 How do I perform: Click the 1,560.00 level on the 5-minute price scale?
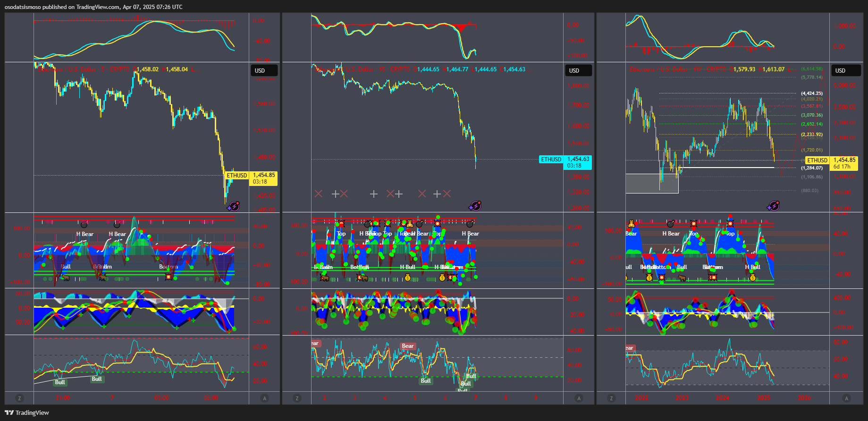point(264,104)
